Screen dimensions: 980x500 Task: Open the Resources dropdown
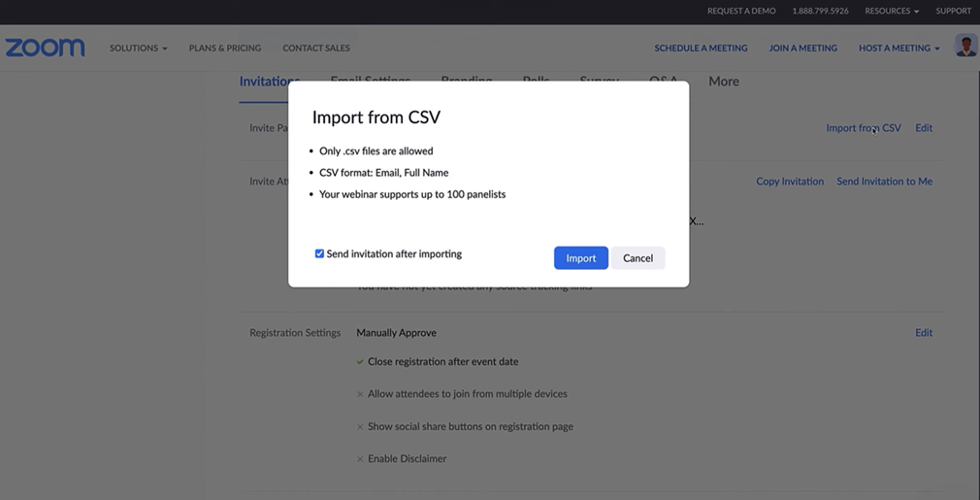[892, 11]
